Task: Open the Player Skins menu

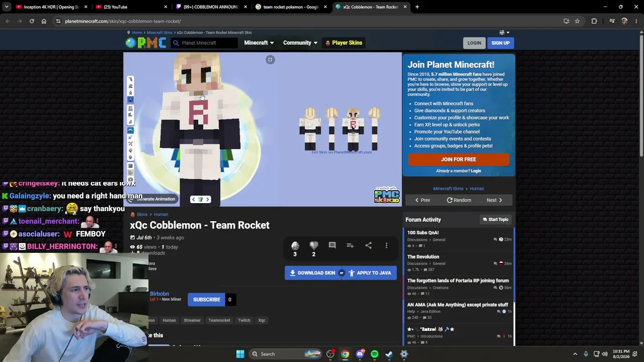Action: 344,43
